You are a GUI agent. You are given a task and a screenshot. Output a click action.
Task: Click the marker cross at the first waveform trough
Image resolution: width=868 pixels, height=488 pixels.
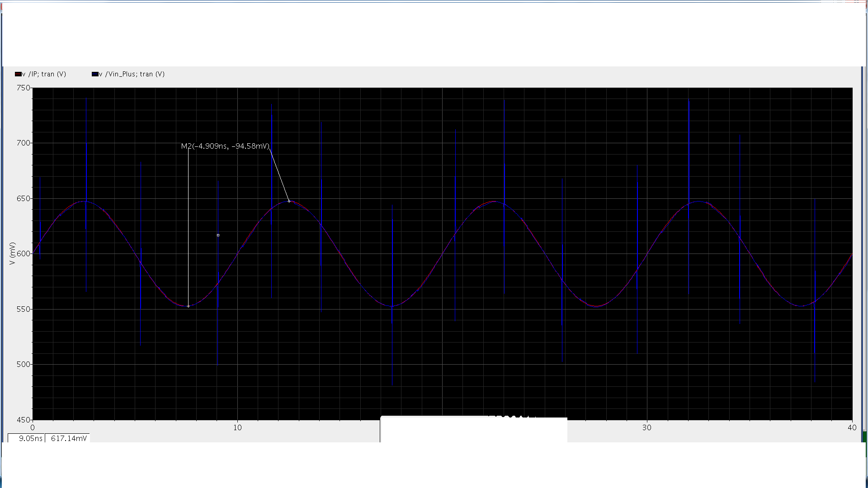click(x=189, y=306)
